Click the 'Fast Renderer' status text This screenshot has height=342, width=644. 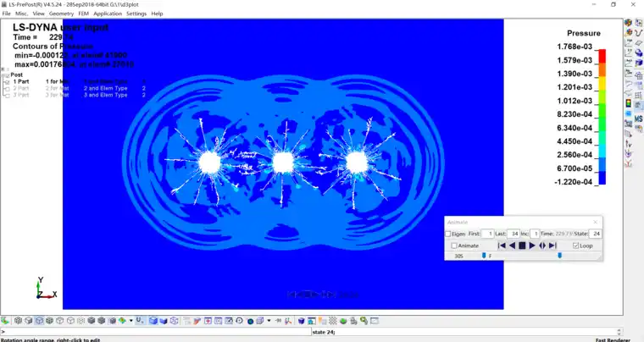coord(613,339)
